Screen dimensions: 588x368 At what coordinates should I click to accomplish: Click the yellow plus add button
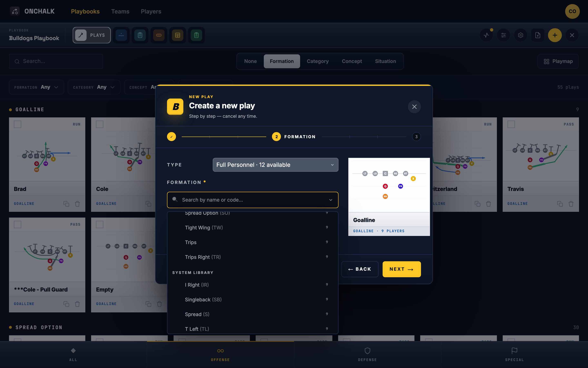click(555, 35)
